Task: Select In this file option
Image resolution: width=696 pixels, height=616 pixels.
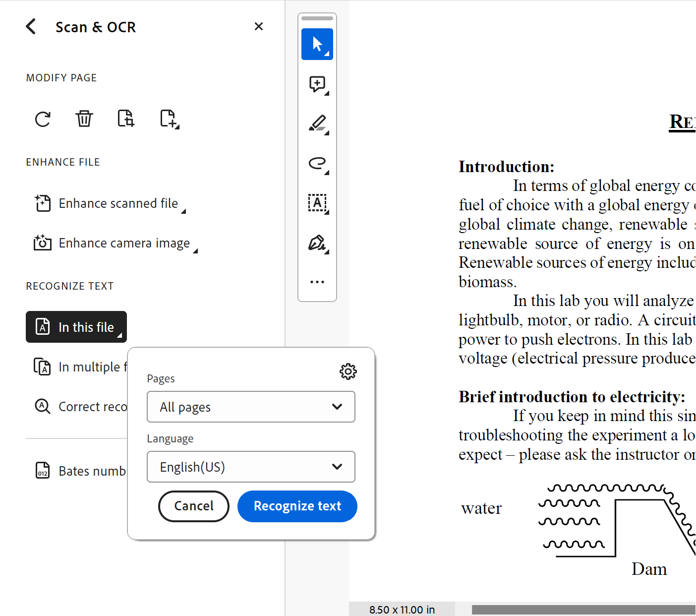Action: click(x=76, y=327)
